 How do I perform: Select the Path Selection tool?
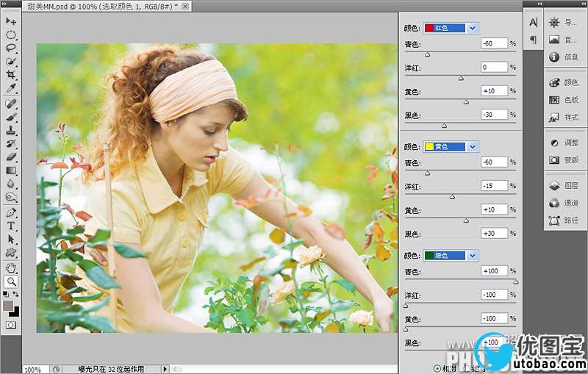11,239
